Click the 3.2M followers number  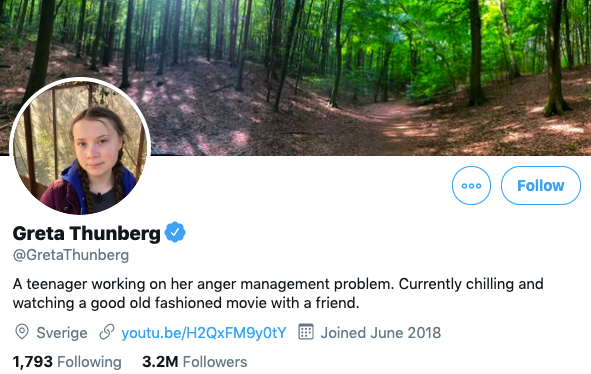[160, 362]
